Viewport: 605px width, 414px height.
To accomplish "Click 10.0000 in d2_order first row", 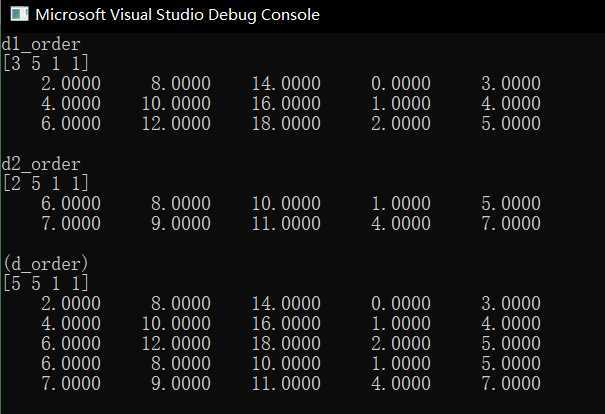I will (x=286, y=203).
